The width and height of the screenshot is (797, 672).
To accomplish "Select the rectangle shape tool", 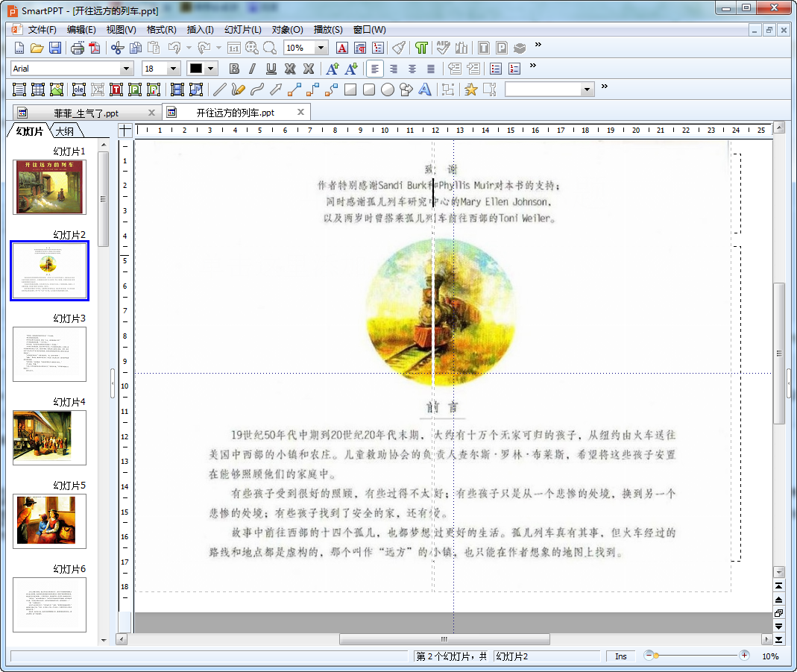I will [350, 90].
